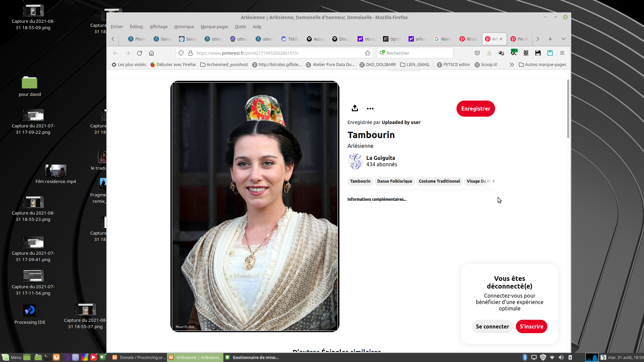Go to the Firefox home page
The height and width of the screenshot is (362, 644).
151,53
